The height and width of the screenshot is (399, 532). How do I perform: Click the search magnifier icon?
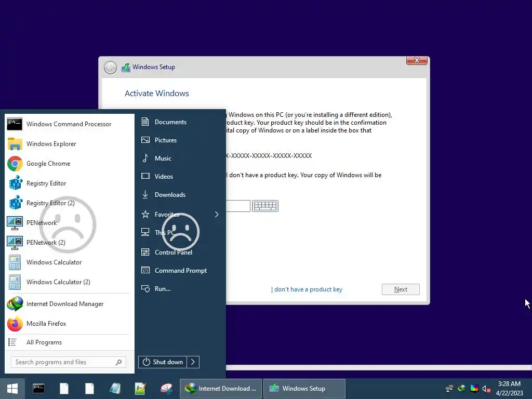tap(118, 362)
